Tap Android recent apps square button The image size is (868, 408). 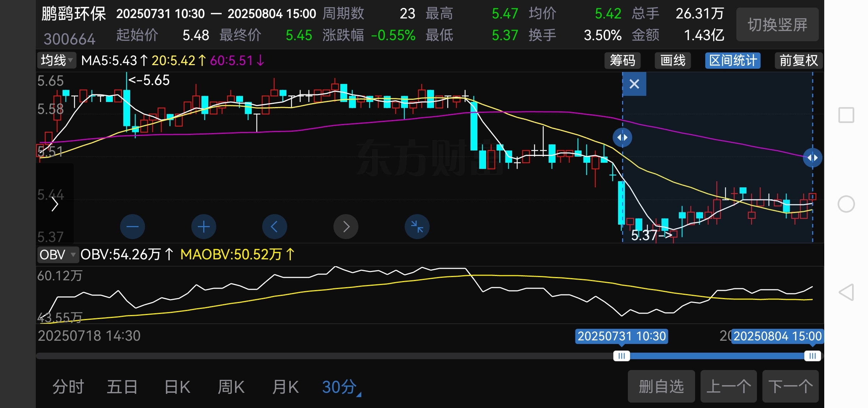coord(846,115)
